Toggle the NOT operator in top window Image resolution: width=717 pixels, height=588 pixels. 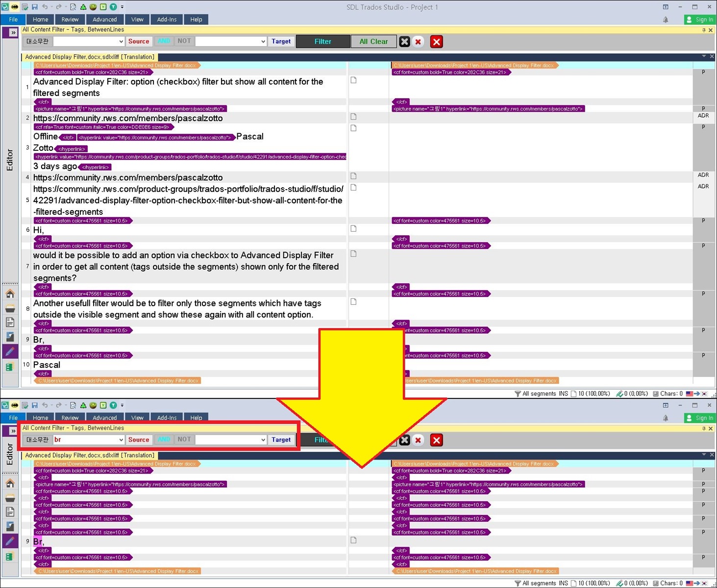pyautogui.click(x=184, y=41)
